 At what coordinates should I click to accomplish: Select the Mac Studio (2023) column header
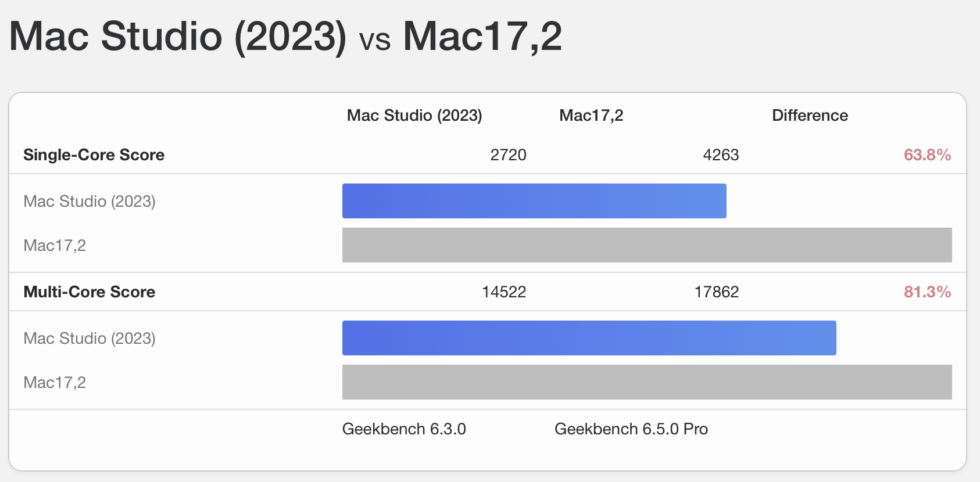[414, 116]
